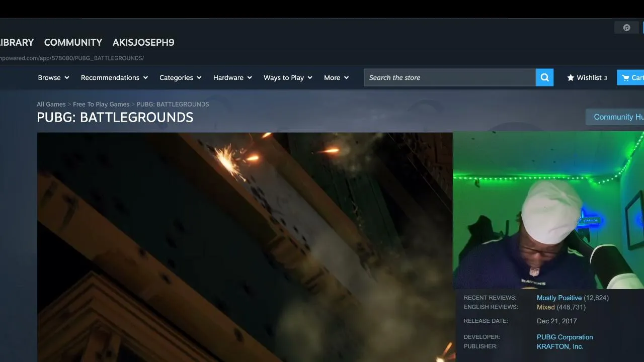Click the music note icon at top right

coord(626,28)
